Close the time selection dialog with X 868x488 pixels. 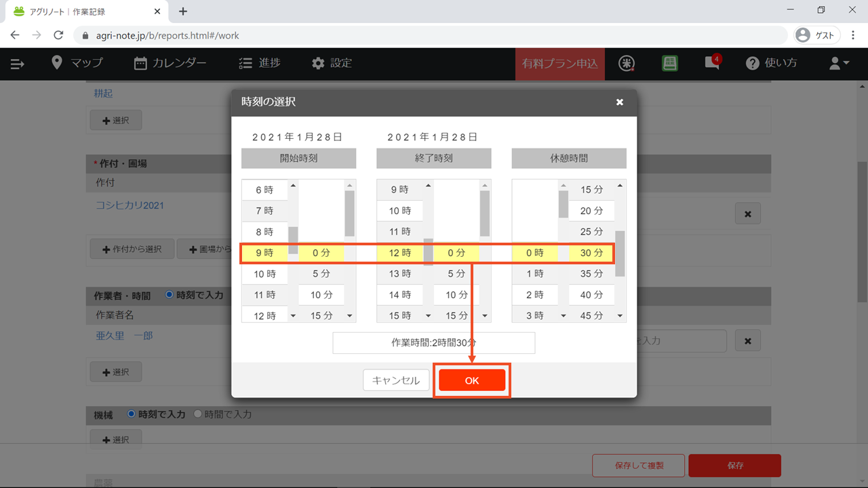(x=619, y=102)
